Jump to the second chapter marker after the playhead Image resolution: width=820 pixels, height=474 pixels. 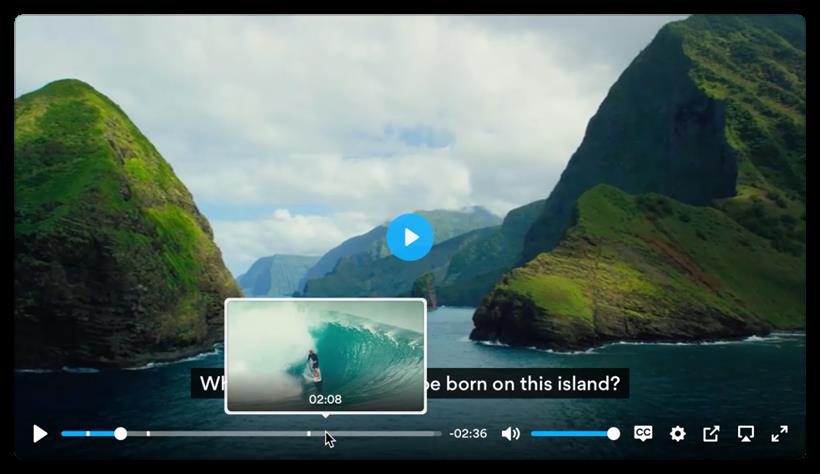pyautogui.click(x=149, y=434)
